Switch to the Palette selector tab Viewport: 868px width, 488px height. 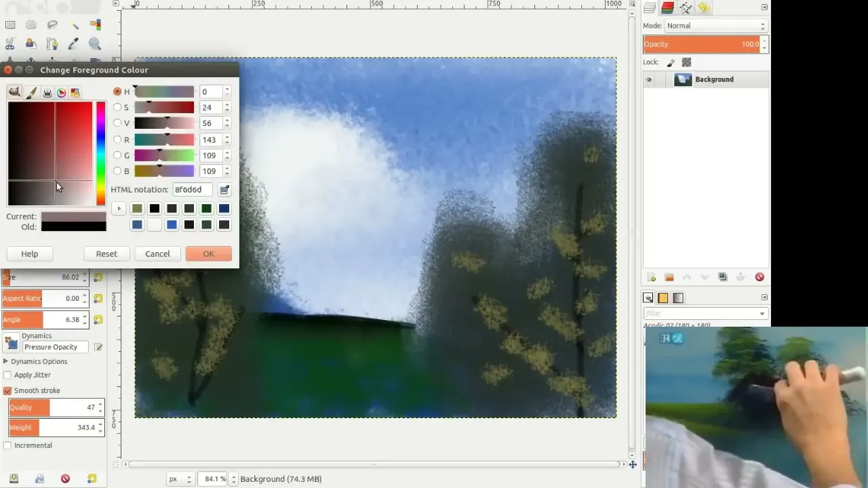(x=75, y=93)
